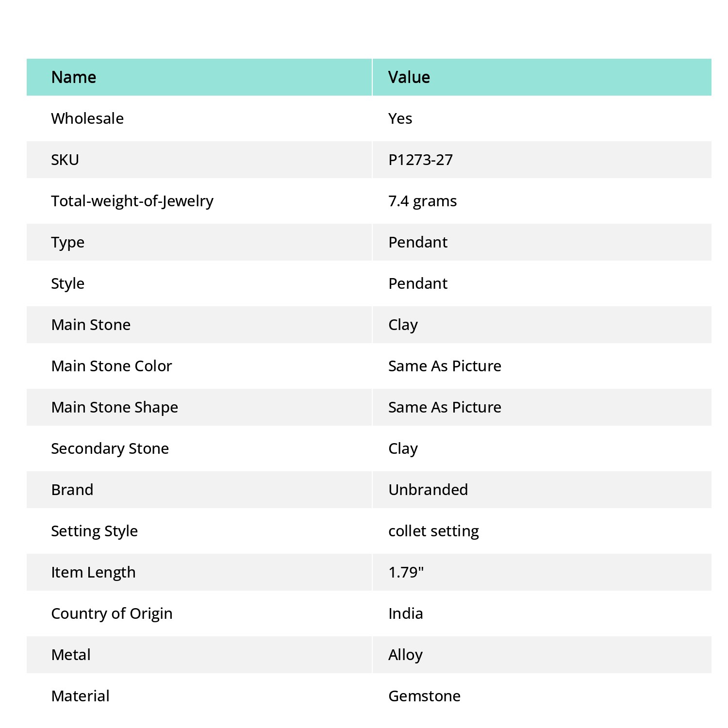Select the collet setting value
The height and width of the screenshot is (728, 728).
[433, 531]
